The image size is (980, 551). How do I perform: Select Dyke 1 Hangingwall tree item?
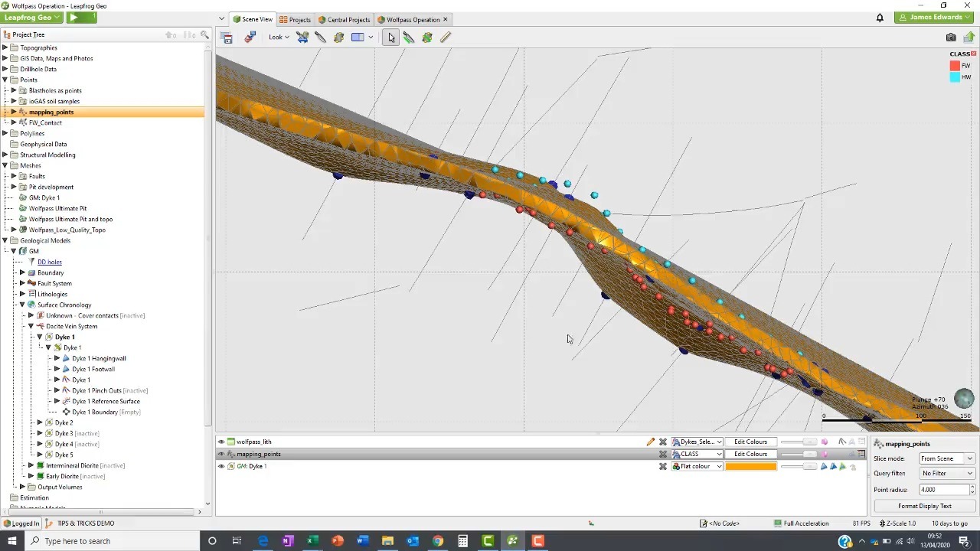[99, 358]
